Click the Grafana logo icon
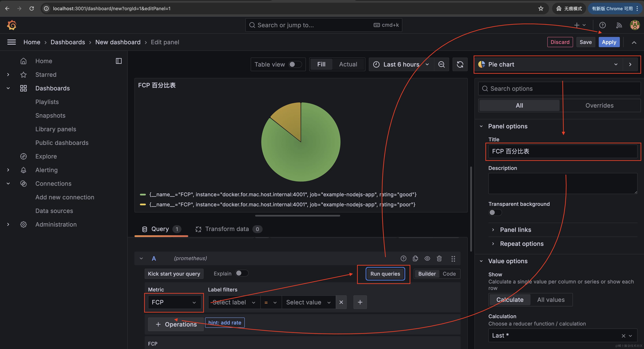This screenshot has width=644, height=349. [x=12, y=25]
